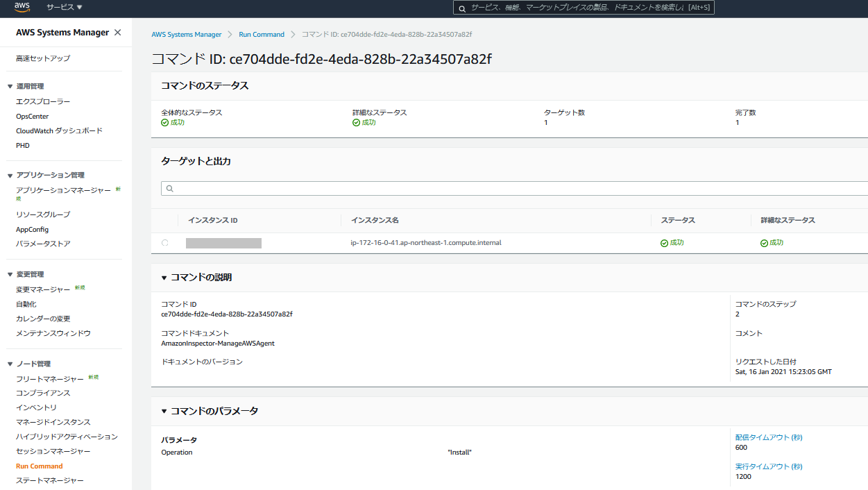Image resolution: width=868 pixels, height=490 pixels.
Task: Open the サービス dropdown menu
Action: click(65, 7)
